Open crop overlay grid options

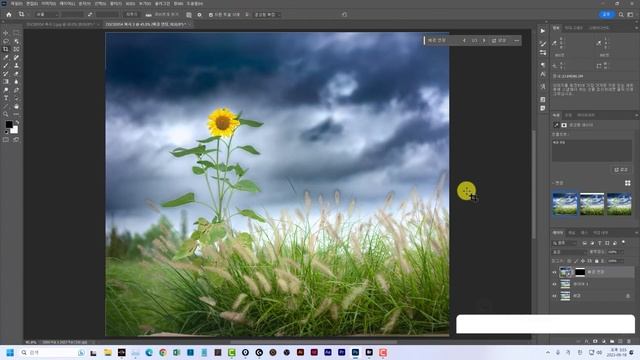(x=189, y=15)
